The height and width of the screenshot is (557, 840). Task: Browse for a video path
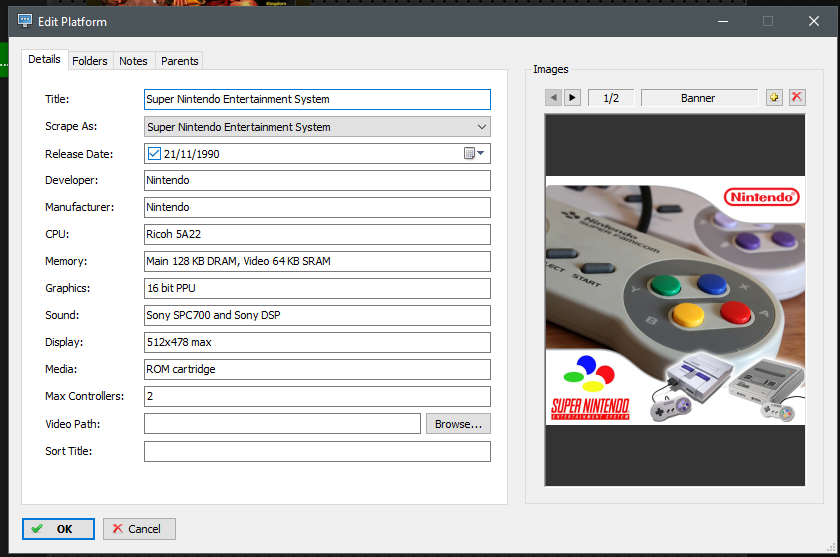(x=459, y=424)
